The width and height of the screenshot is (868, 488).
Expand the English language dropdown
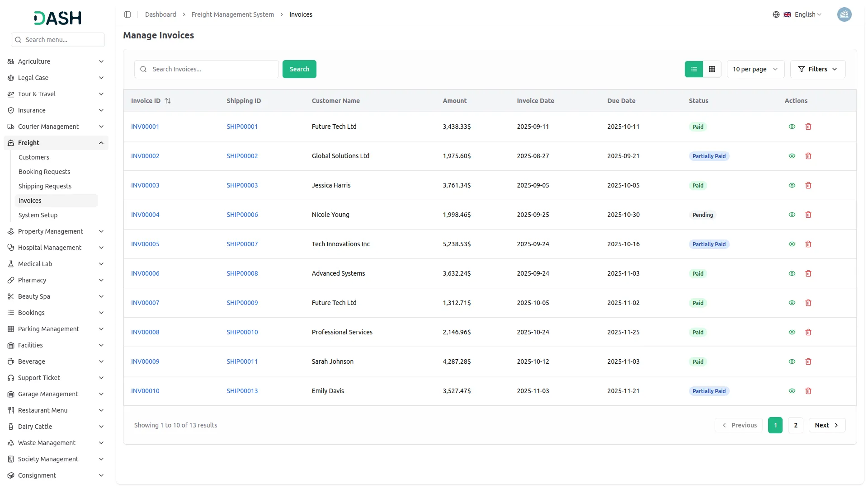(x=805, y=14)
